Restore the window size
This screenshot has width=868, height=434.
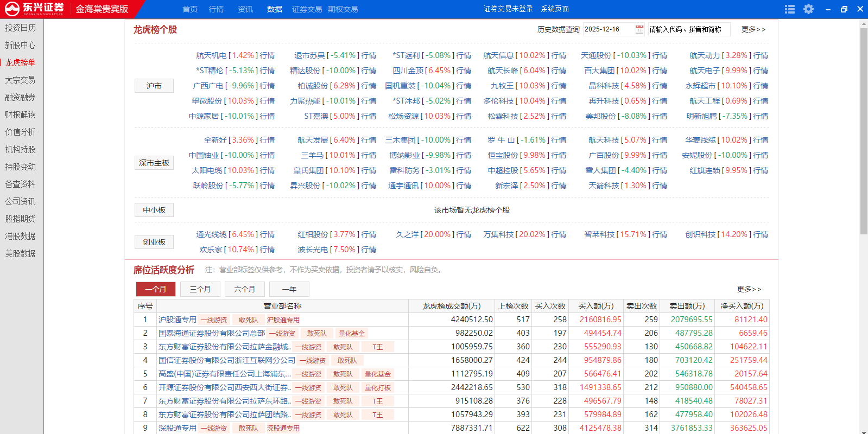click(x=844, y=9)
